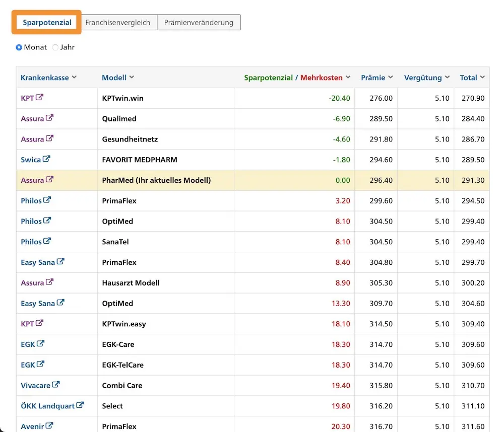Choose the Jahr radio option
Viewport: 504px width, 432px height.
[x=55, y=47]
